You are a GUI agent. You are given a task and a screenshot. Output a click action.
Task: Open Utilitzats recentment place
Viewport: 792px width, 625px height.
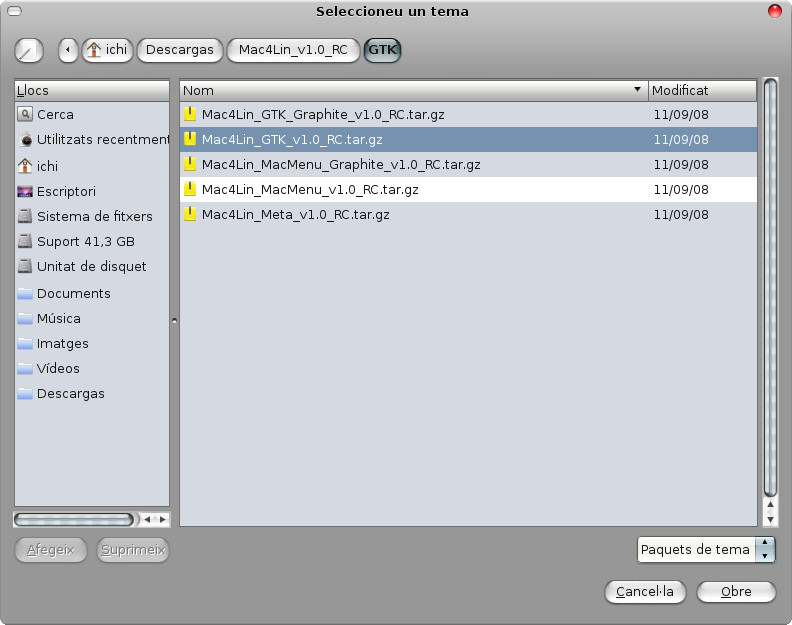click(92, 139)
